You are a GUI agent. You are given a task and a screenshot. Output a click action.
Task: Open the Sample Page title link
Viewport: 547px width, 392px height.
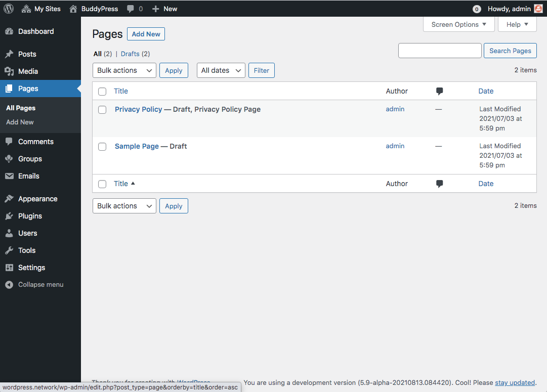pos(137,146)
